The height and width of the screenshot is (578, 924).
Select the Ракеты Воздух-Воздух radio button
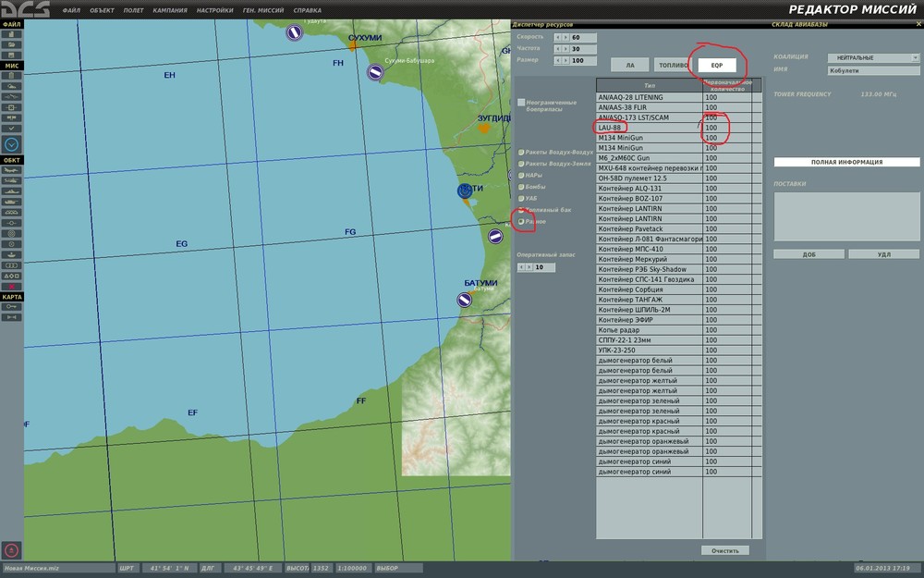pos(521,151)
